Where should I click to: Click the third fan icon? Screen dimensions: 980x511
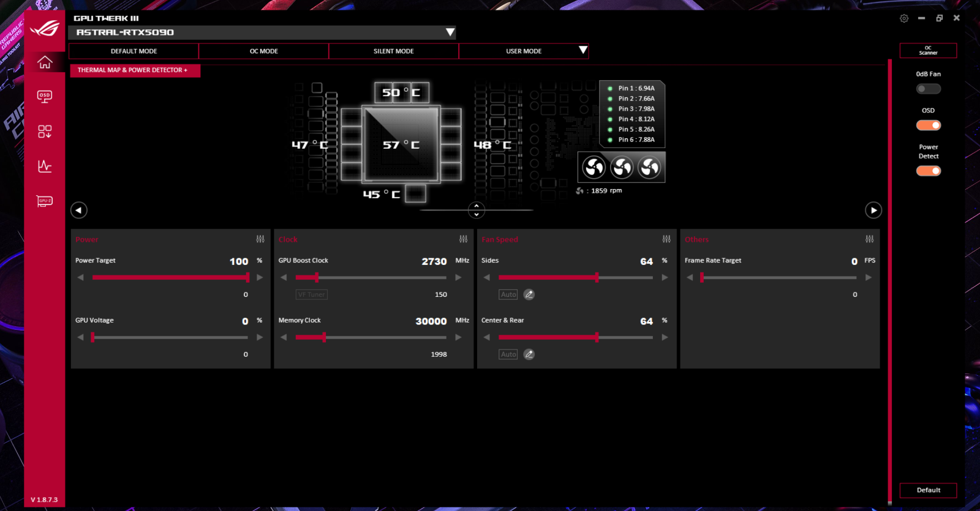coord(649,167)
